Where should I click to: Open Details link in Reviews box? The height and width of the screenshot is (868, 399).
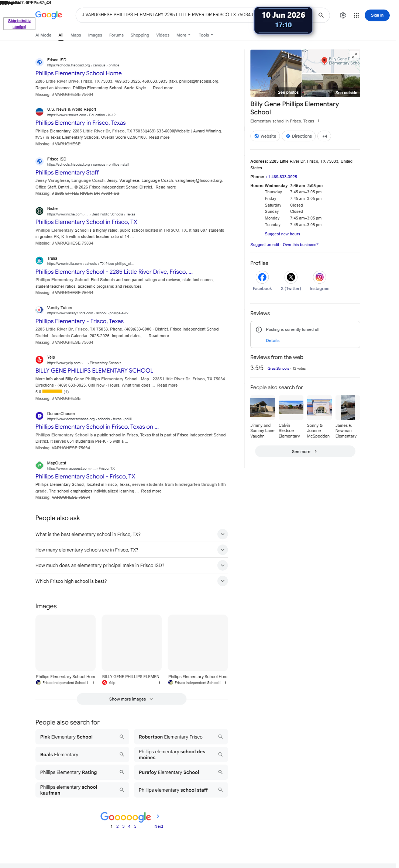273,340
